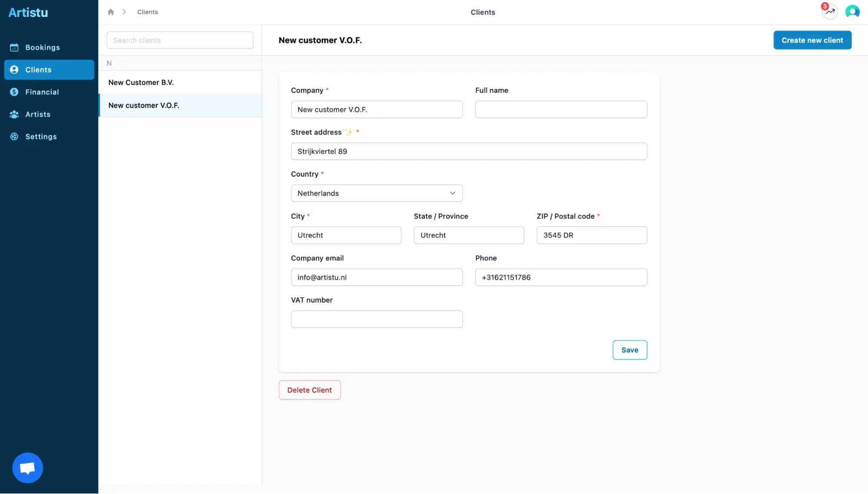The width and height of the screenshot is (868, 494).
Task: Click the Clients breadcrumb link
Action: (x=147, y=12)
